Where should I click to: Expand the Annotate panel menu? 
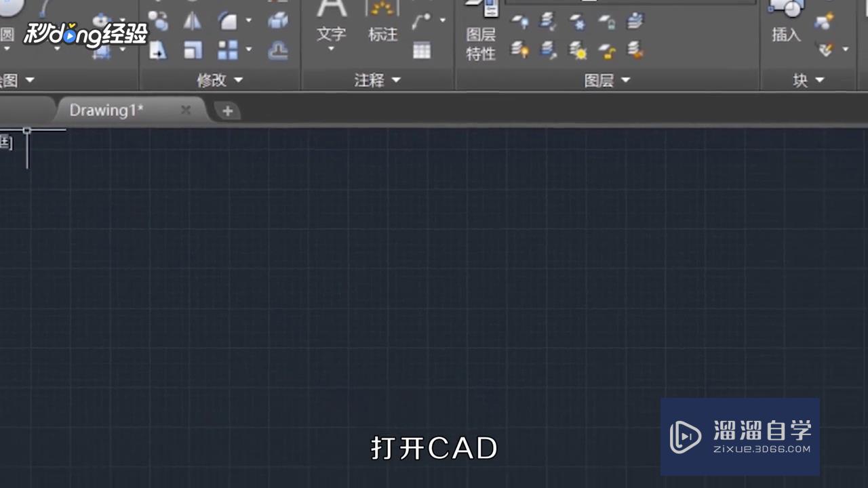point(396,80)
